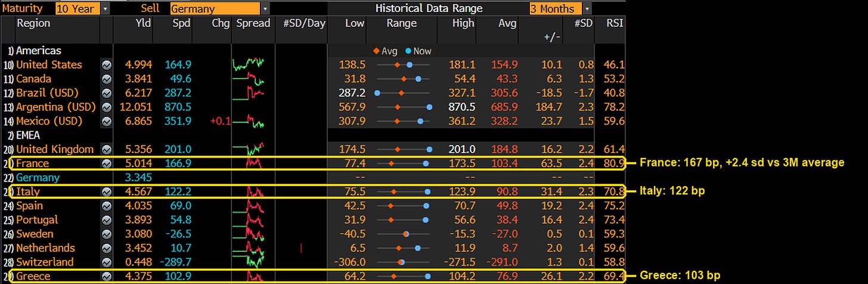Click the Switzerland spread sparkline
Image resolution: width=868 pixels, height=284 pixels.
click(248, 262)
